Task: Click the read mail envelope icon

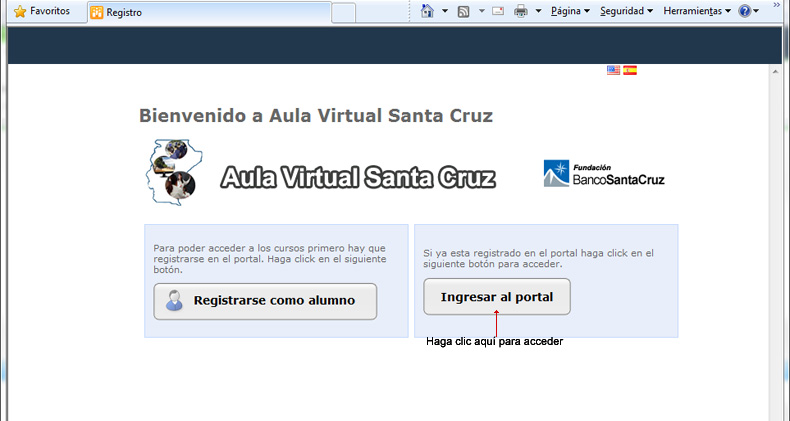Action: [x=498, y=11]
